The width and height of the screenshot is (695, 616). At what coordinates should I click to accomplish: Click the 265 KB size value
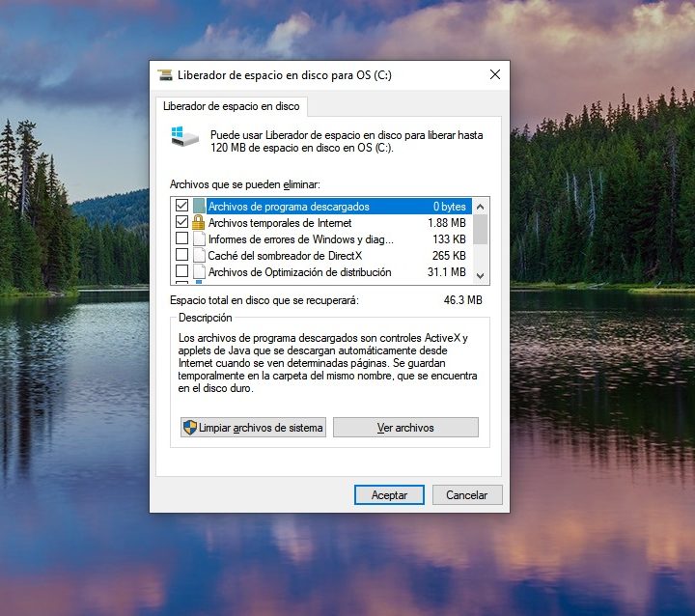(449, 256)
